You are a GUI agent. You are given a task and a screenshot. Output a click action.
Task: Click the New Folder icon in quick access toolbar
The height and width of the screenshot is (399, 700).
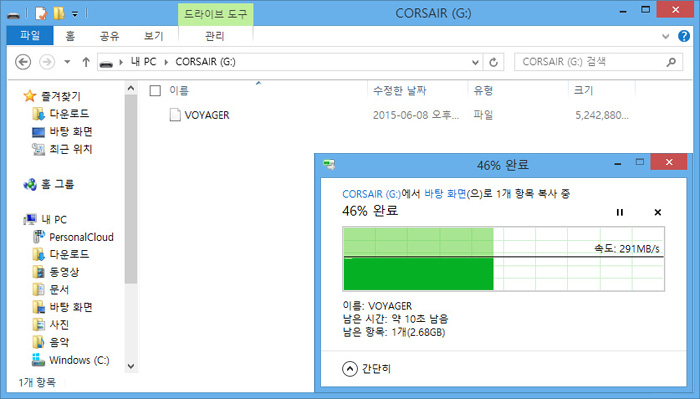pyautogui.click(x=58, y=13)
